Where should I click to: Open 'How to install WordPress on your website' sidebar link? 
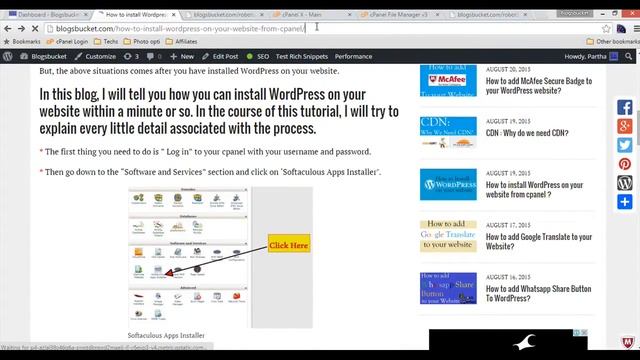click(534, 190)
